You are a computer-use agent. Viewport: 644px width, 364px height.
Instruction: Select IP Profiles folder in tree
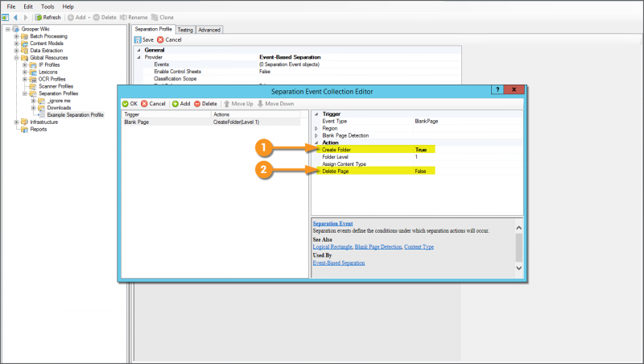(49, 65)
